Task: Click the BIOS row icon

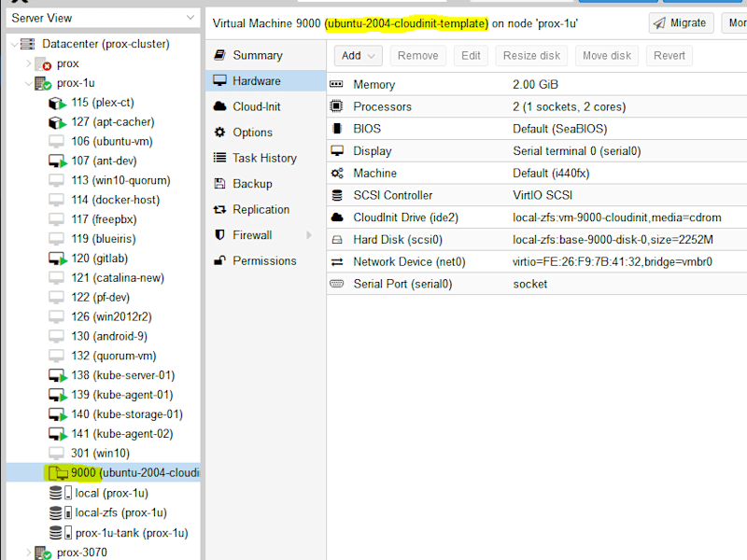Action: [337, 129]
